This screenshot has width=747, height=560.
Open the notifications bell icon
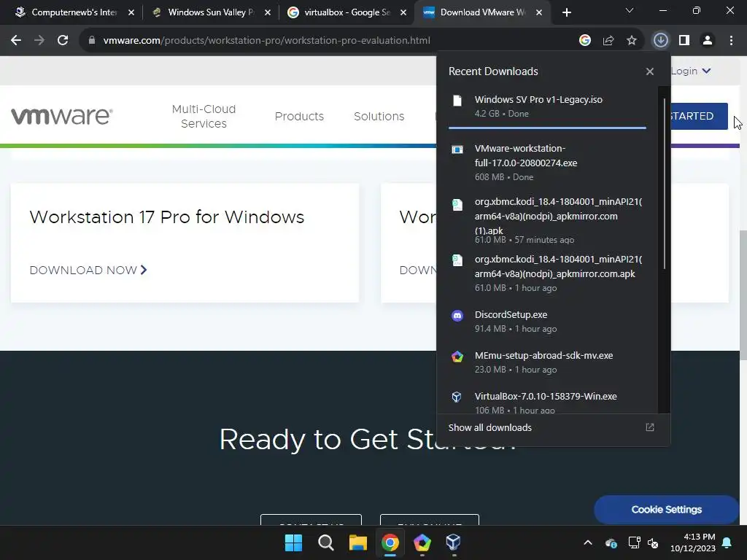[x=727, y=542]
